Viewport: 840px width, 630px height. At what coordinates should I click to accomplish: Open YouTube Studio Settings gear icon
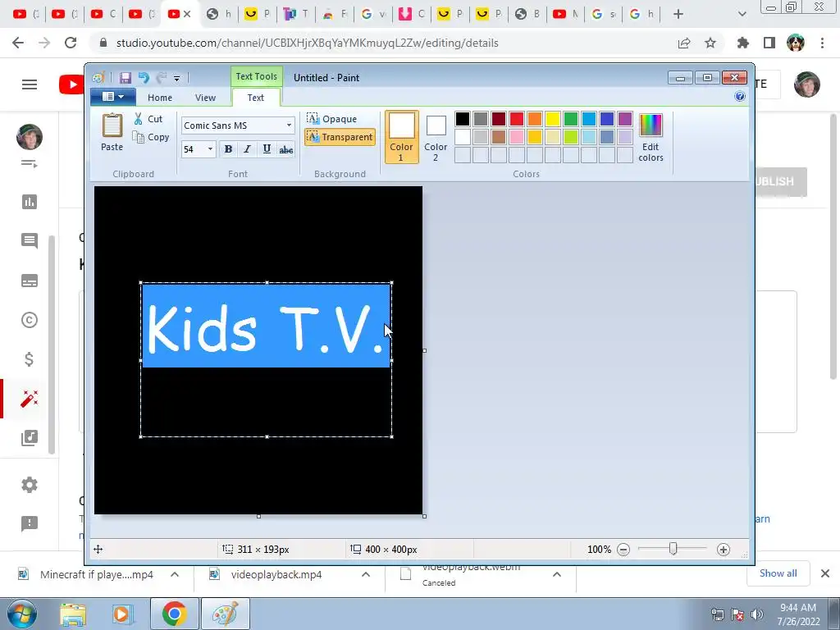30,485
